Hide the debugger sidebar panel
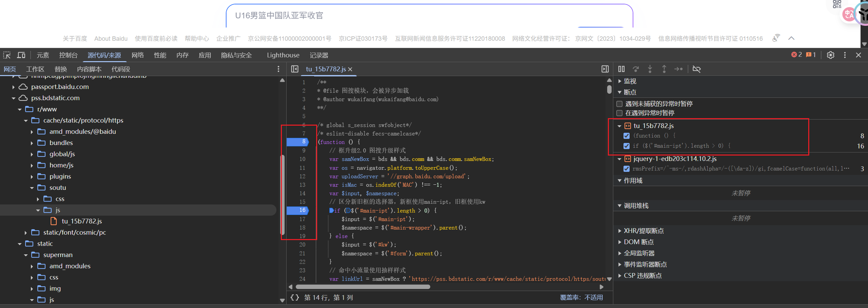Viewport: 868px width, 308px height. pos(605,69)
